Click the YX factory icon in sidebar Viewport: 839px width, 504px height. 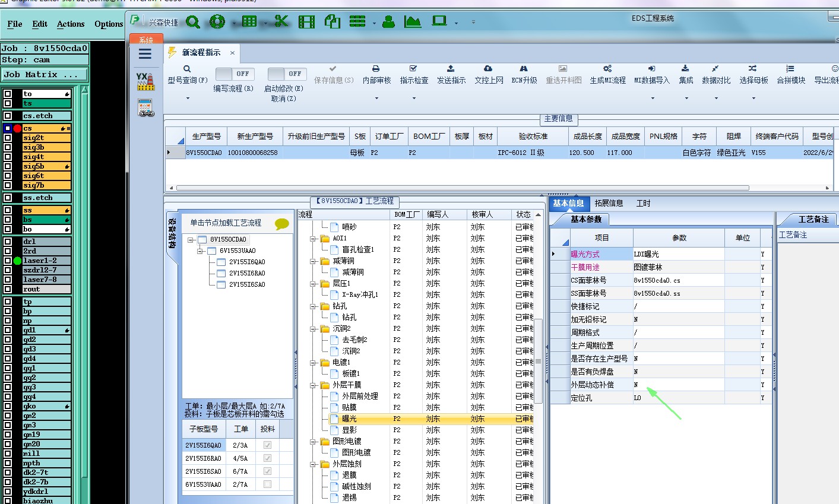click(x=145, y=81)
